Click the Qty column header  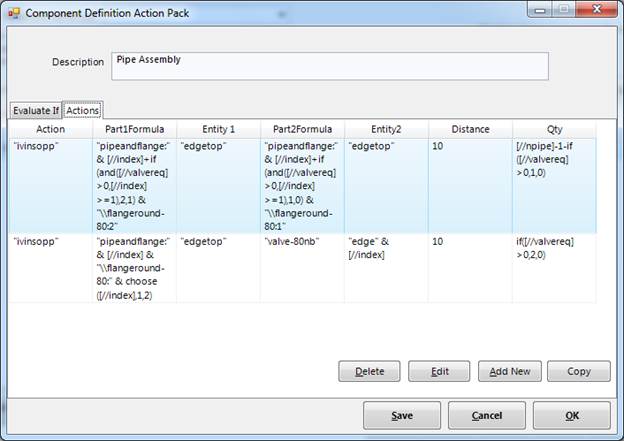click(554, 129)
